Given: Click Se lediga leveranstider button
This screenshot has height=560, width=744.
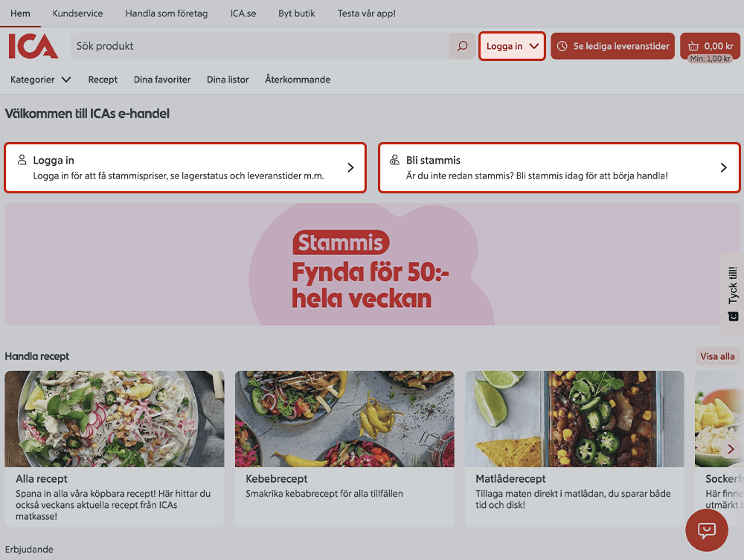Looking at the screenshot, I should coord(612,46).
